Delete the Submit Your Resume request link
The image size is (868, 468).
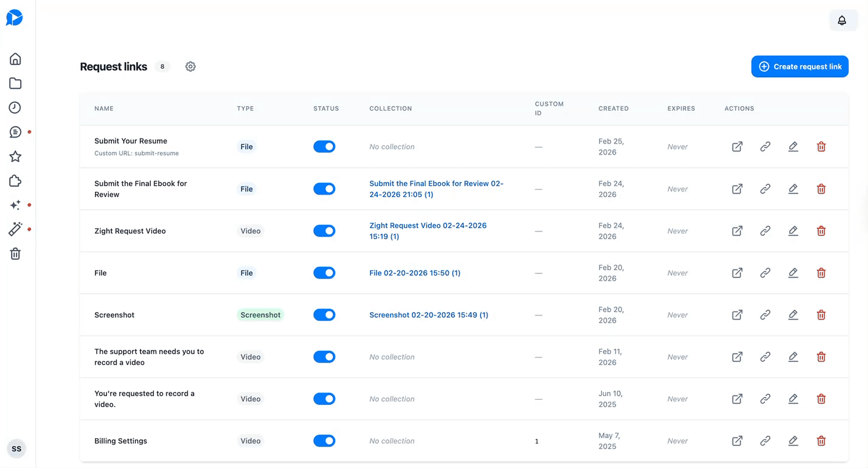pyautogui.click(x=821, y=147)
